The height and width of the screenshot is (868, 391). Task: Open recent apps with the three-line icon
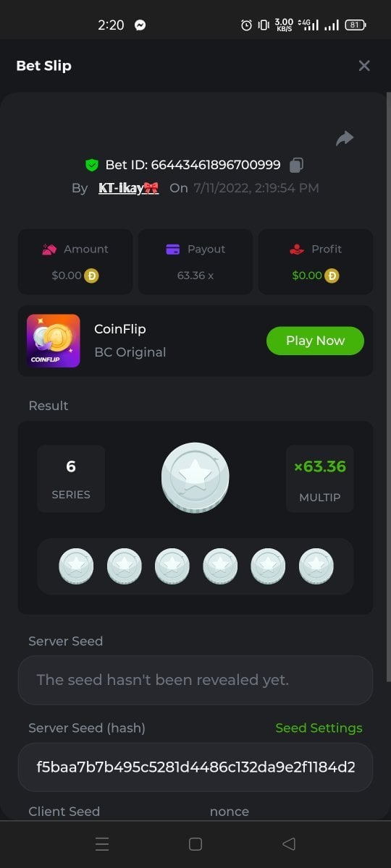point(103,843)
